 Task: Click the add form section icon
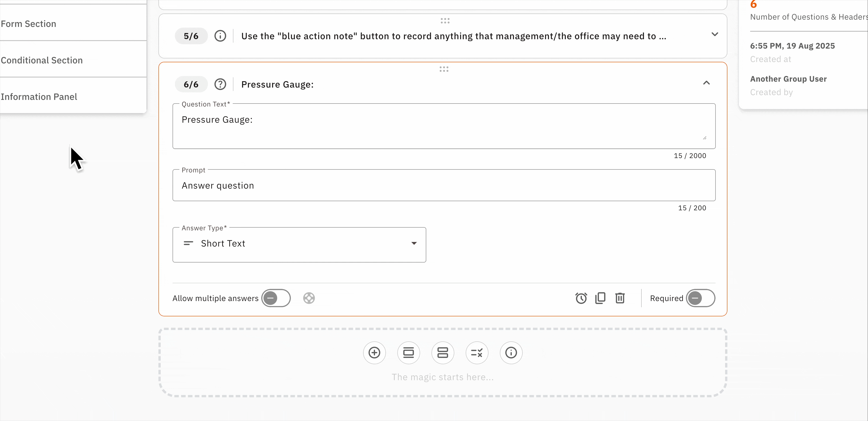442,353
